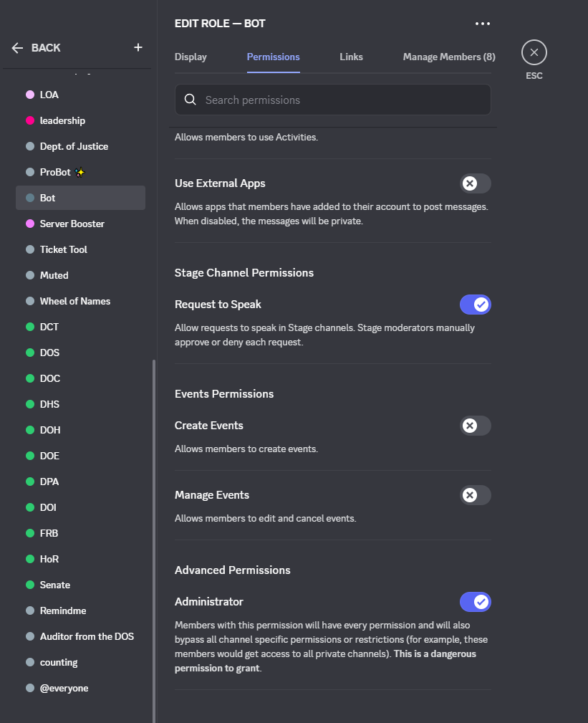Click the back arrow icon
The width and height of the screenshot is (588, 723).
click(18, 48)
